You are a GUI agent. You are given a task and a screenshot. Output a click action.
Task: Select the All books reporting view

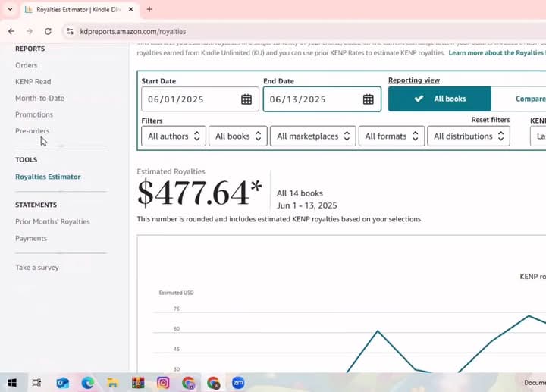440,99
